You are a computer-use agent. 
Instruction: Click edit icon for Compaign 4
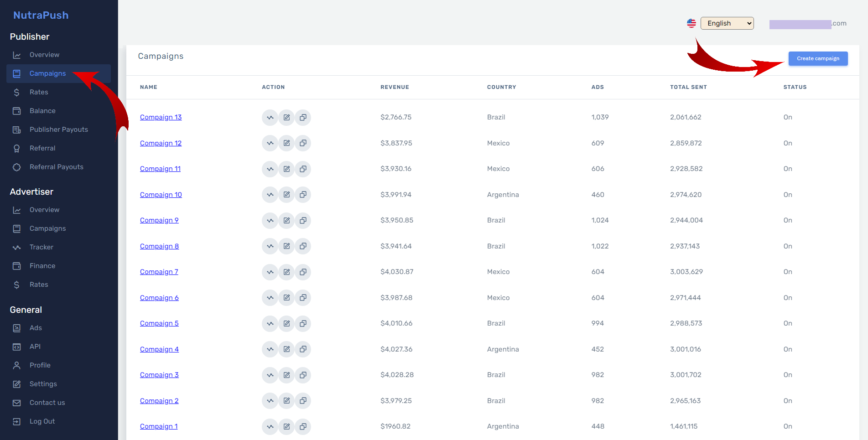[286, 349]
